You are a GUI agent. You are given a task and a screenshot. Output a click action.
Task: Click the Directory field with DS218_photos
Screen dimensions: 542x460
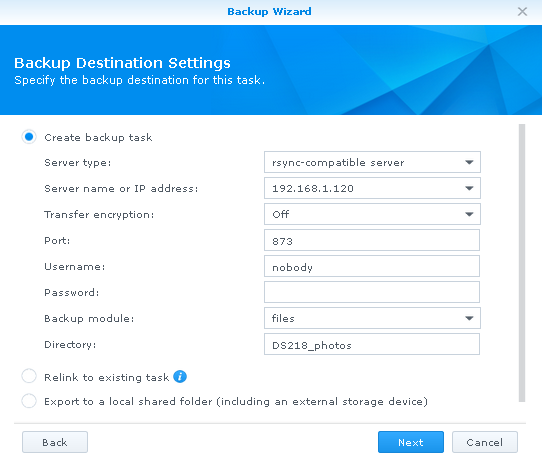[372, 344]
